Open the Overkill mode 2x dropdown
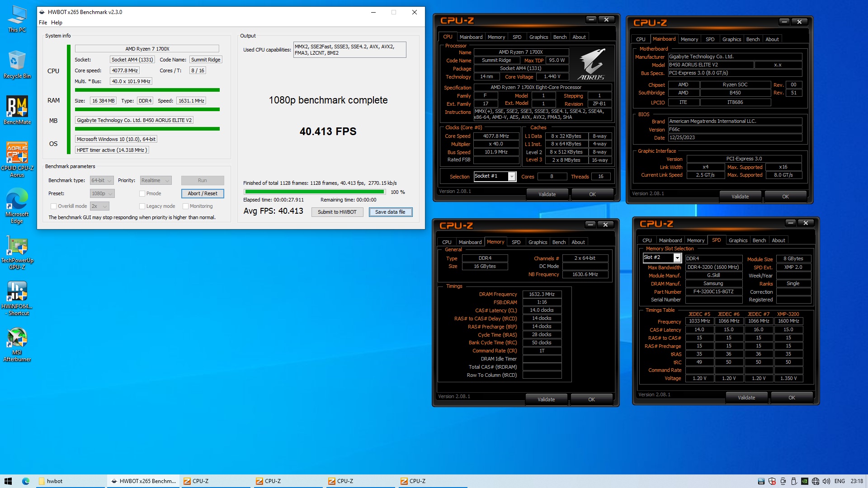Viewport: 868px width, 488px height. (99, 206)
